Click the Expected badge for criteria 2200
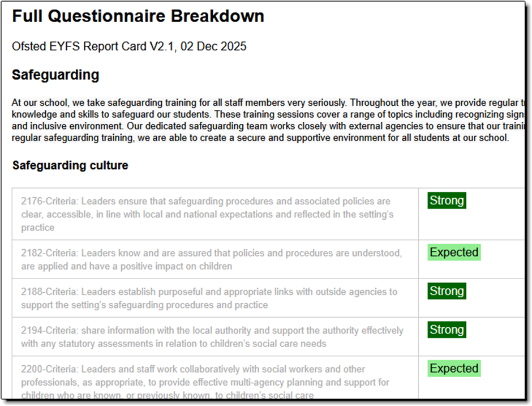The image size is (532, 406). click(454, 369)
